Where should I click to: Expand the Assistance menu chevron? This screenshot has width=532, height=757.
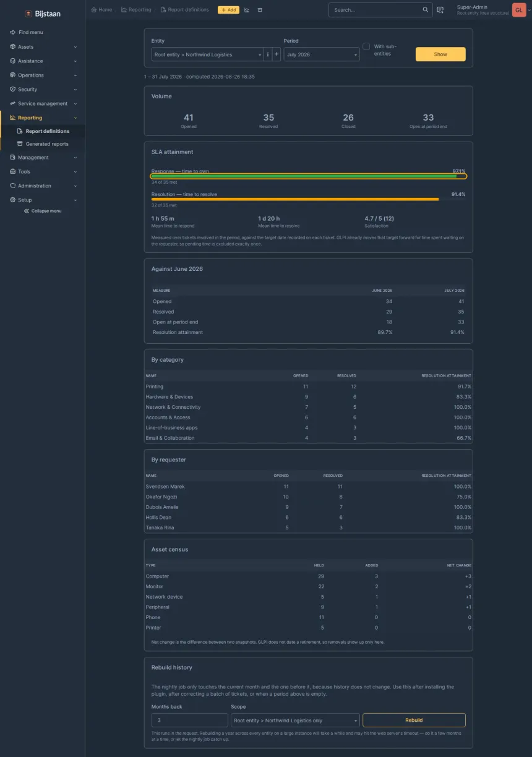pos(75,61)
